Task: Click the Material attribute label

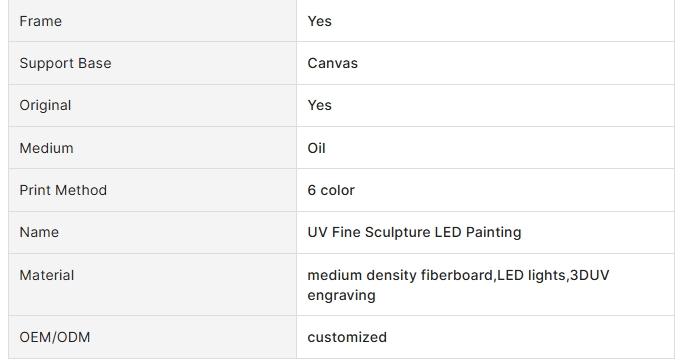Action: click(x=47, y=275)
